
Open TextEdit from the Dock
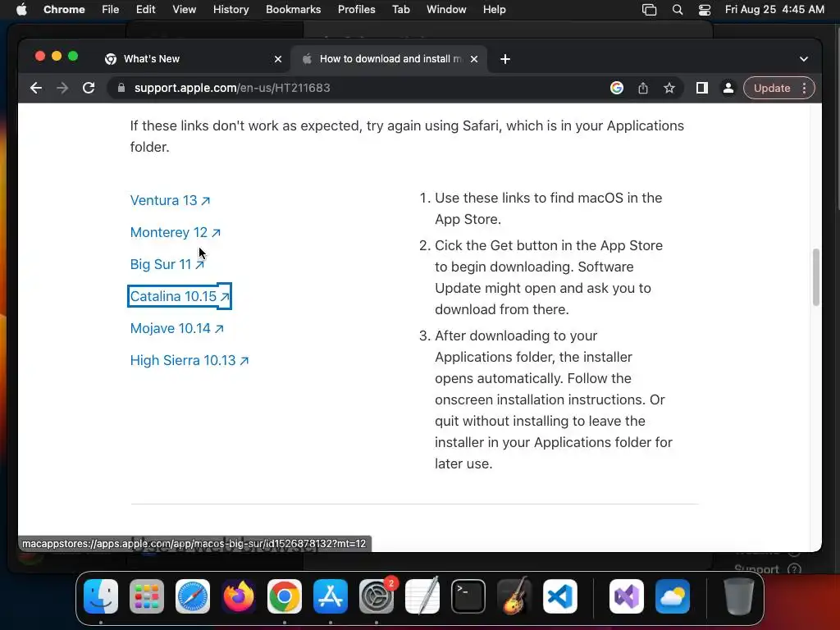pos(422,596)
